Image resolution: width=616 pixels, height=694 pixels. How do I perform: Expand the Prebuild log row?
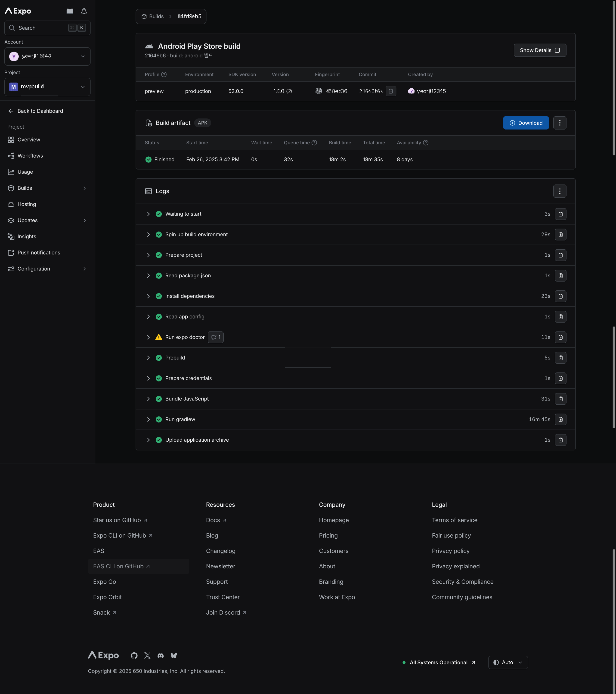[x=149, y=358]
